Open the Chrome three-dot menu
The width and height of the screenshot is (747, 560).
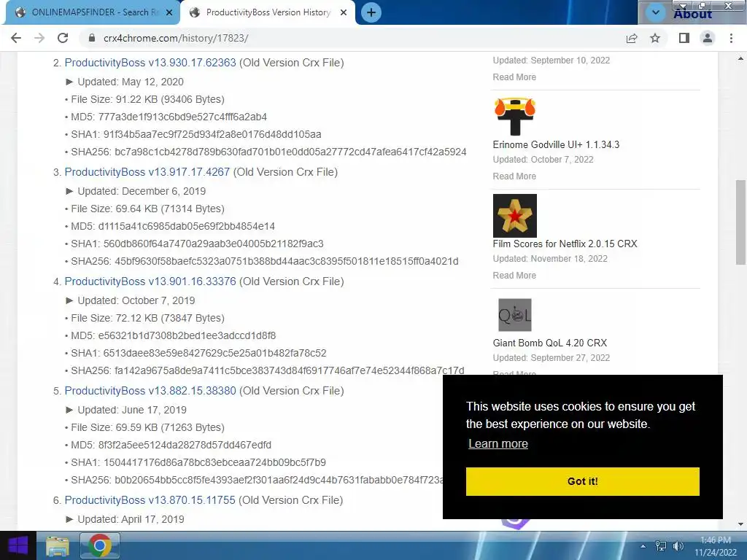731,38
